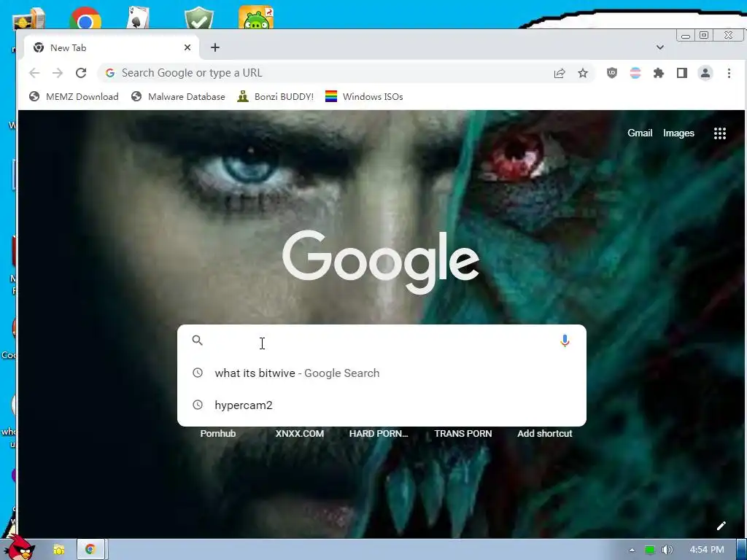The height and width of the screenshot is (560, 747).
Task: Open a new tab with plus button
Action: (x=215, y=47)
